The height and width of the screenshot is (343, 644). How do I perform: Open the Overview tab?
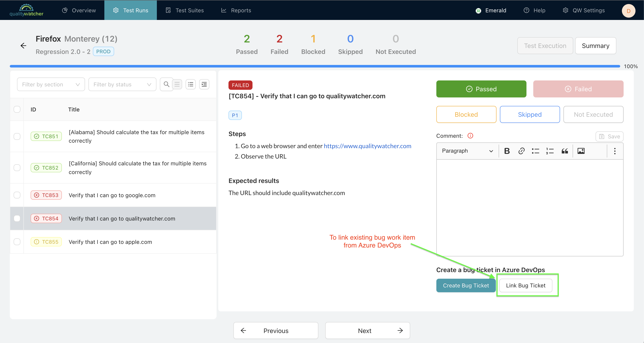coord(79,10)
